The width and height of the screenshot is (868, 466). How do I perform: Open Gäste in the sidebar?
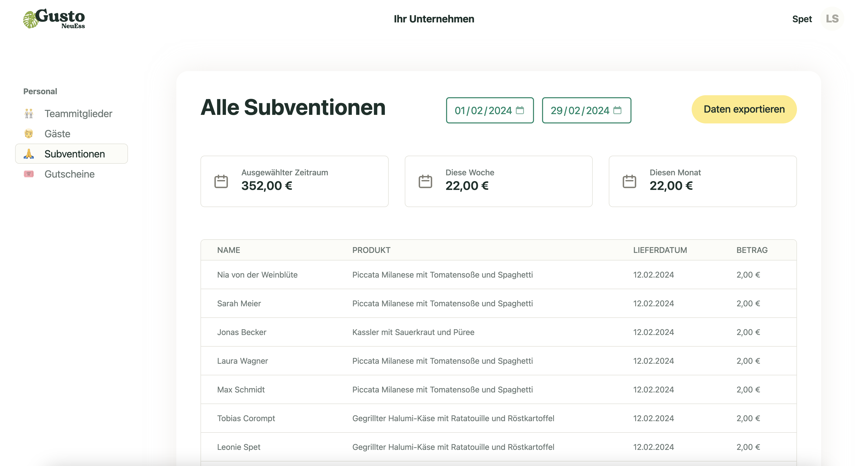point(72,134)
